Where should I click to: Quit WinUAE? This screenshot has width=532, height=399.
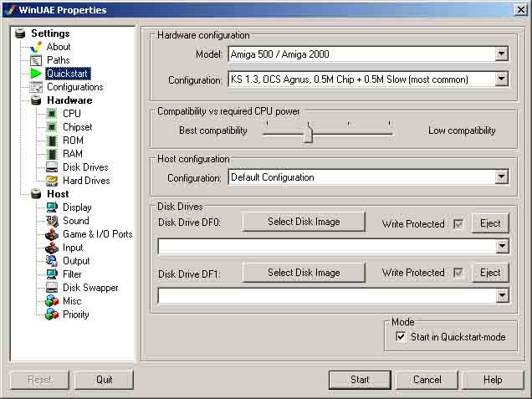104,379
